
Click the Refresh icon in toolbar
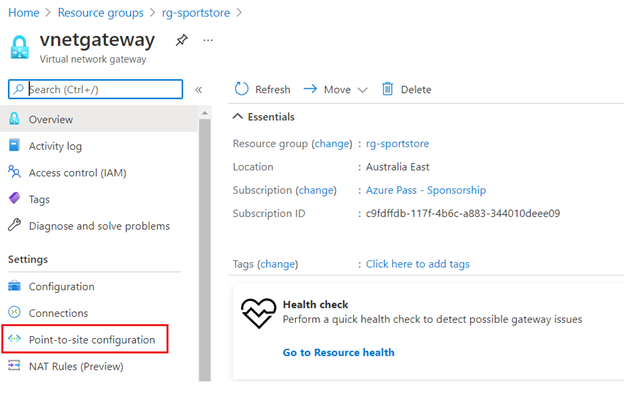pyautogui.click(x=241, y=89)
